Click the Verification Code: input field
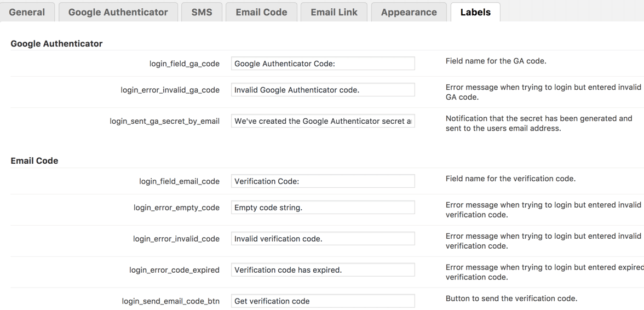The image size is (644, 310). tap(323, 181)
